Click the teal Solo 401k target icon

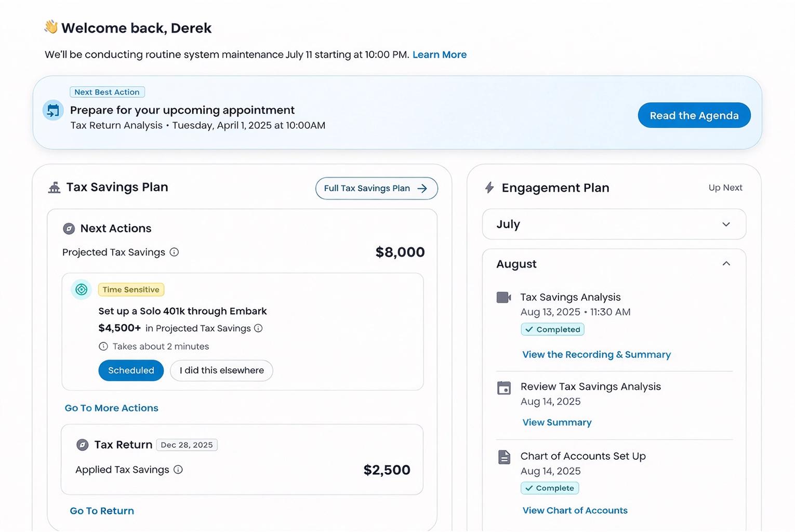[x=82, y=289]
